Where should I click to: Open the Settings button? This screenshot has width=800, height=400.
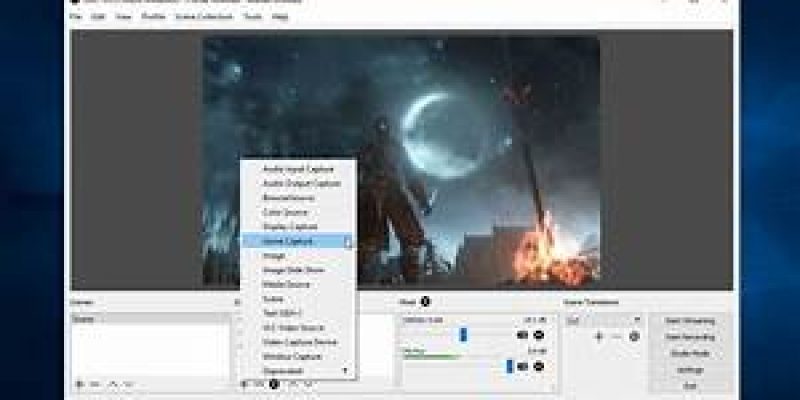(689, 370)
